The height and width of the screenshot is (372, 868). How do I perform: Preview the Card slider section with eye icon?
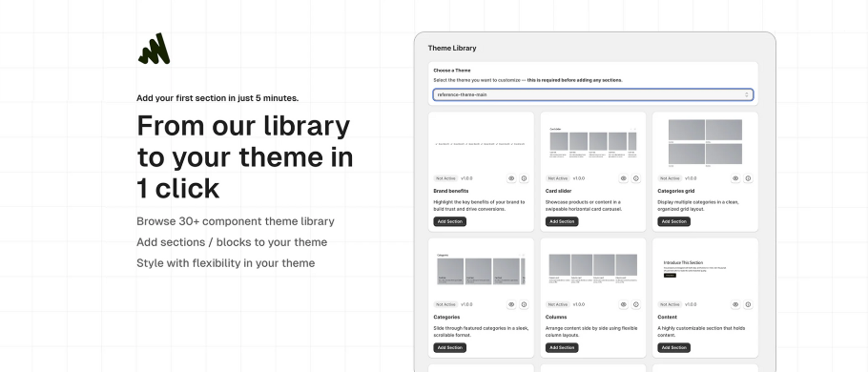[623, 178]
